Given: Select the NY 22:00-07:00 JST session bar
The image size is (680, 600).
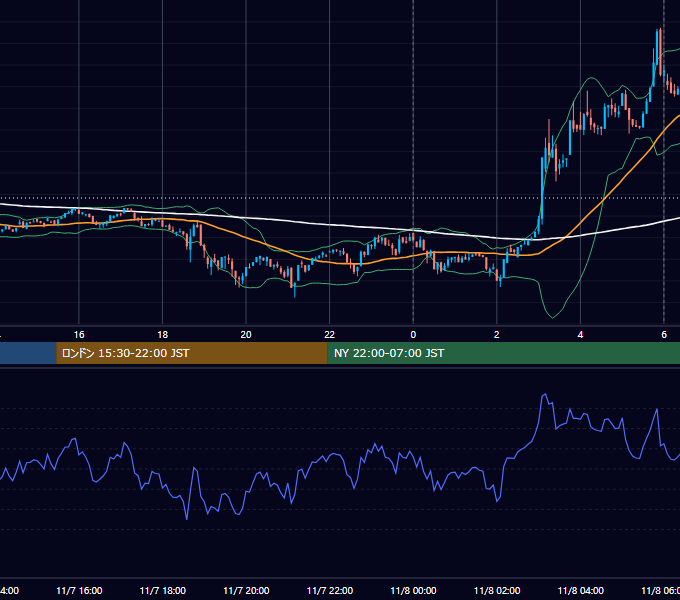Looking at the screenshot, I should click(x=503, y=353).
